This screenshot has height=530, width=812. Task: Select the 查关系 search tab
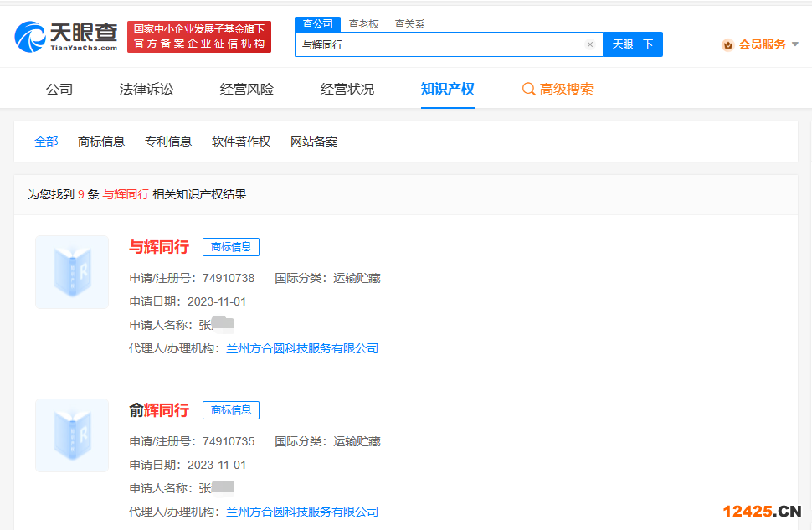click(409, 24)
